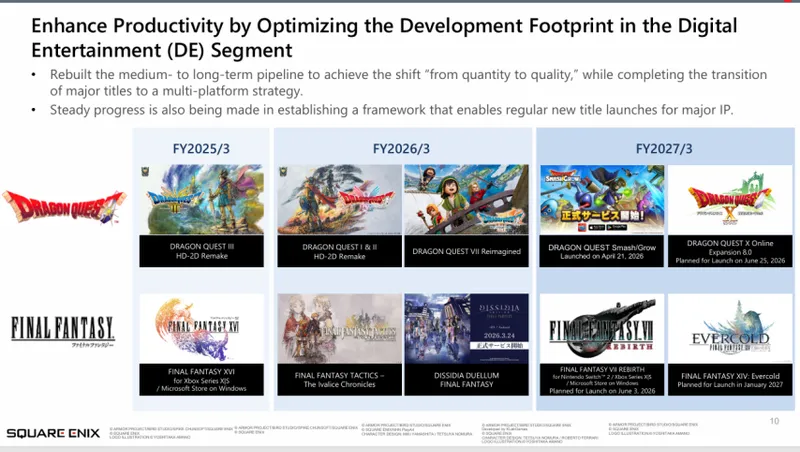Click the 'FINAL FANTASY TACTICS – The Ivalice Chronicles' caption

(339, 380)
